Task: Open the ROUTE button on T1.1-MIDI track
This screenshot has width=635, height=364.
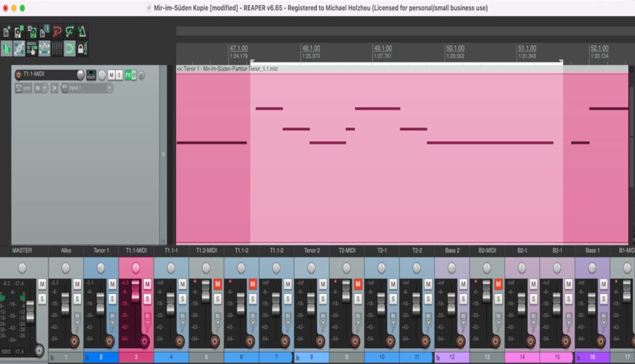Action: 91,75
